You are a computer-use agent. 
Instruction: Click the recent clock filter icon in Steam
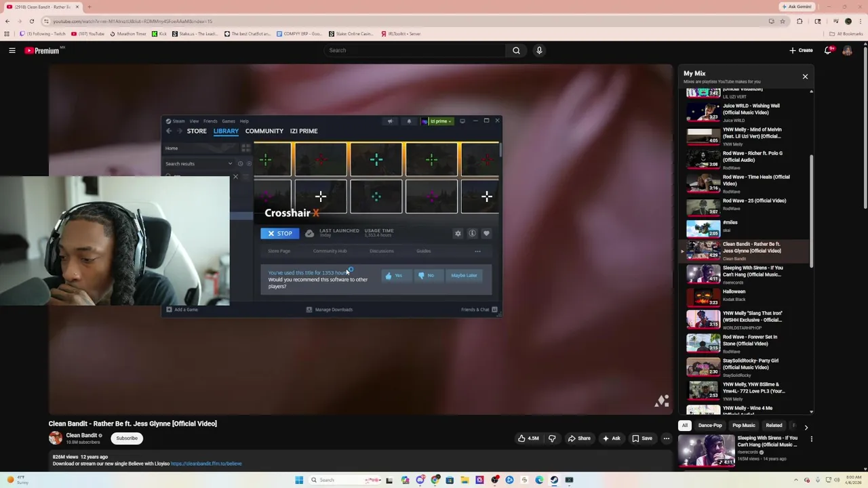(240, 163)
